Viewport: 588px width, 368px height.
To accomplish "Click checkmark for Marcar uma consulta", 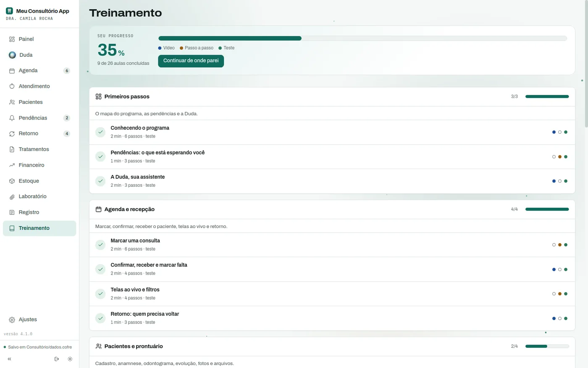I will coord(100,245).
